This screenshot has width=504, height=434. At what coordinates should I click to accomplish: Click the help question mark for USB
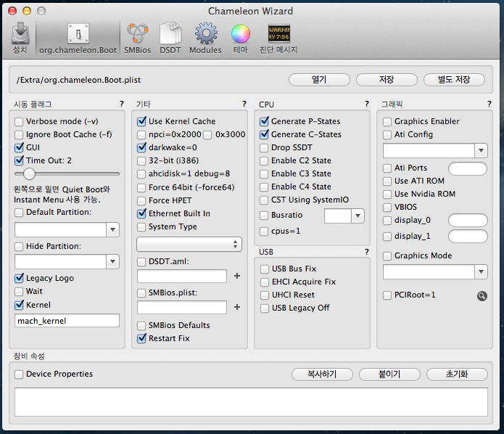(367, 252)
